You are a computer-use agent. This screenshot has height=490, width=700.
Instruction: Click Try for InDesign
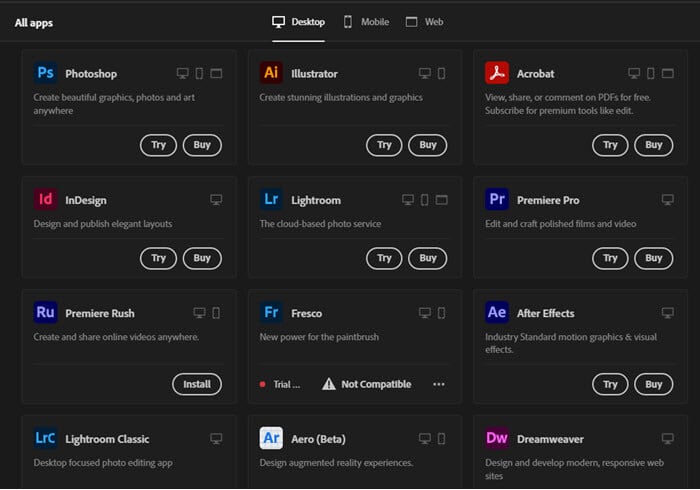click(x=158, y=258)
